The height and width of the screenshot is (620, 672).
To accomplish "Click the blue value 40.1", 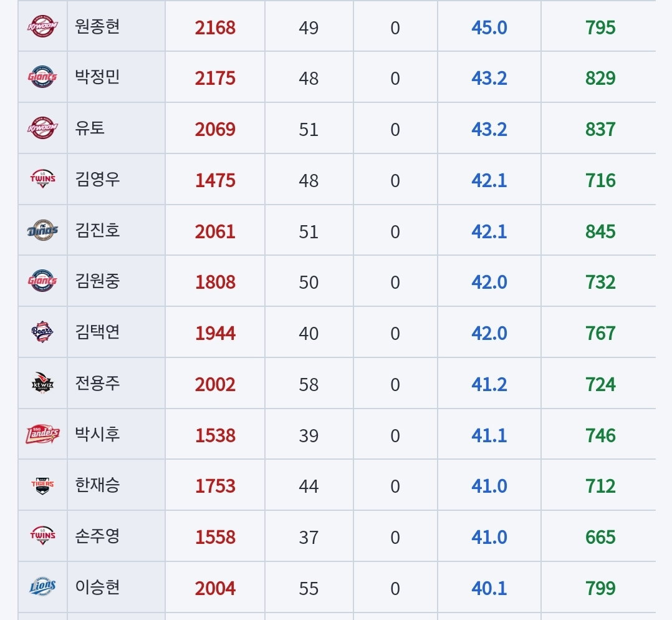I will pos(489,588).
